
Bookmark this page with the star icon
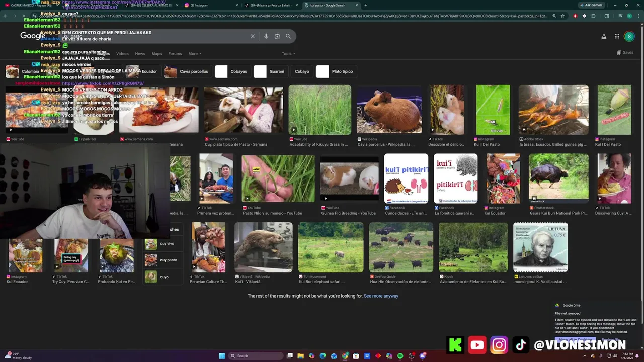point(563,16)
